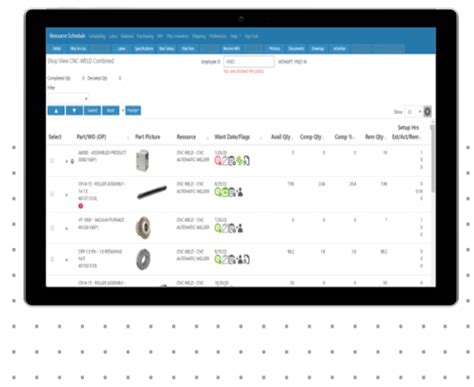
Task: Open the red magnifier flag for the cabinet part row
Action: (218, 161)
